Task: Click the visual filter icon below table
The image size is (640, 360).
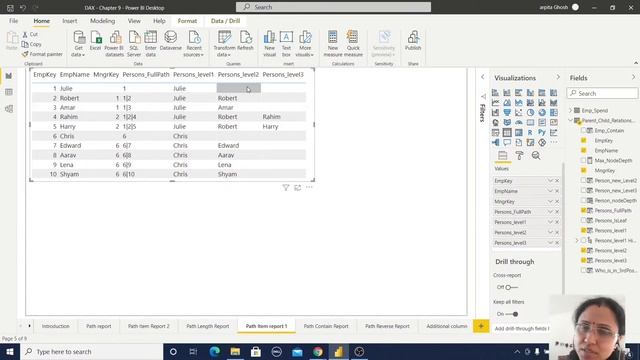Action: 286,187
